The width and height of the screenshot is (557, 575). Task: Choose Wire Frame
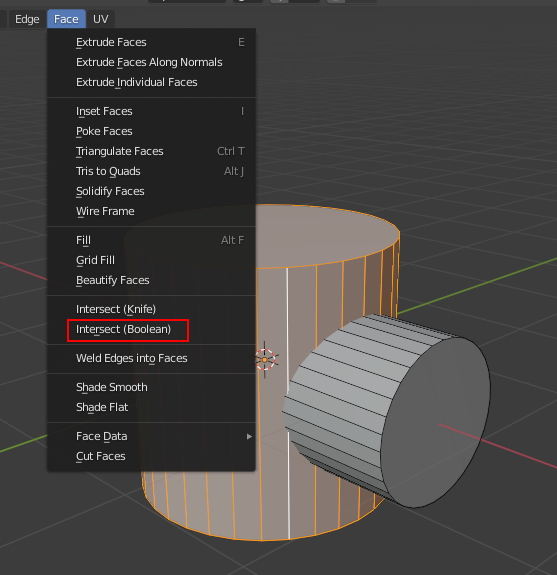tap(151, 211)
